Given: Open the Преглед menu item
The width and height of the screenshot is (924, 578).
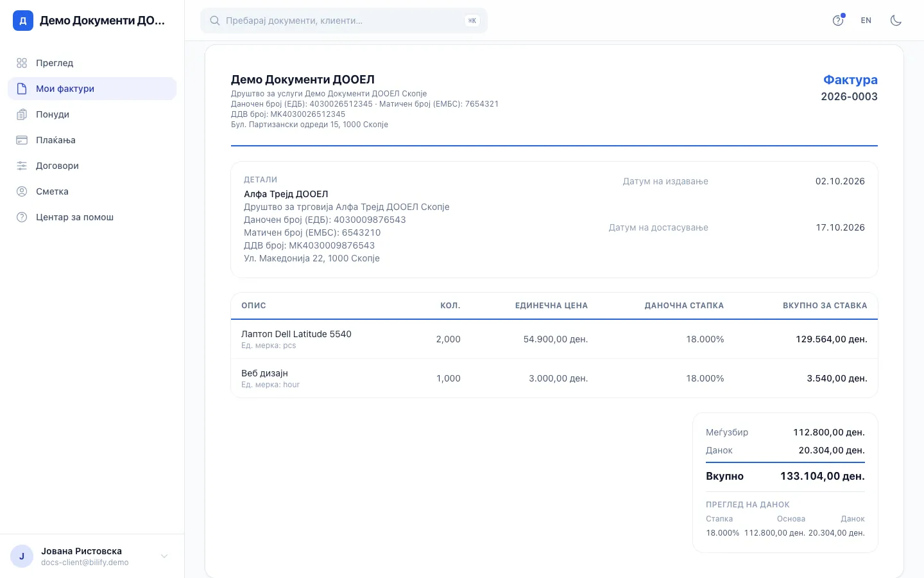Looking at the screenshot, I should click(x=92, y=63).
